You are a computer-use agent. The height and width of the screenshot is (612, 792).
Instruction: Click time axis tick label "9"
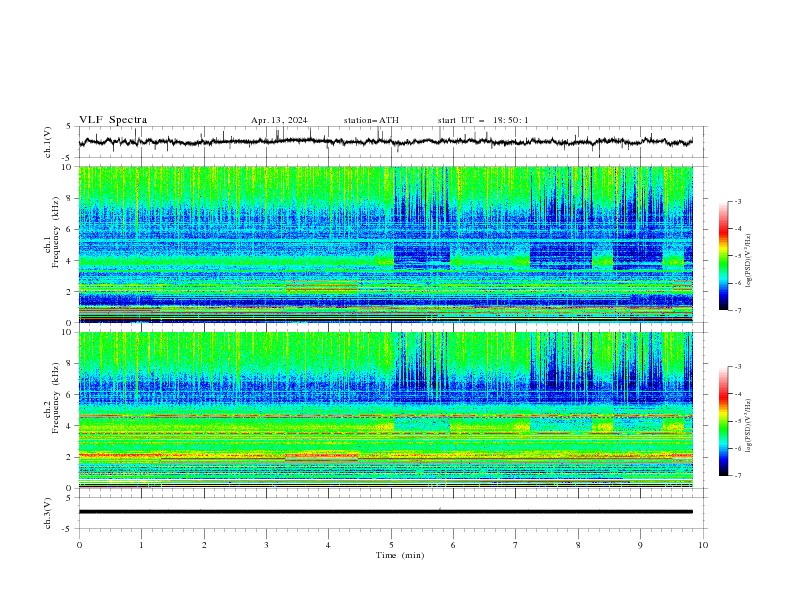click(640, 545)
